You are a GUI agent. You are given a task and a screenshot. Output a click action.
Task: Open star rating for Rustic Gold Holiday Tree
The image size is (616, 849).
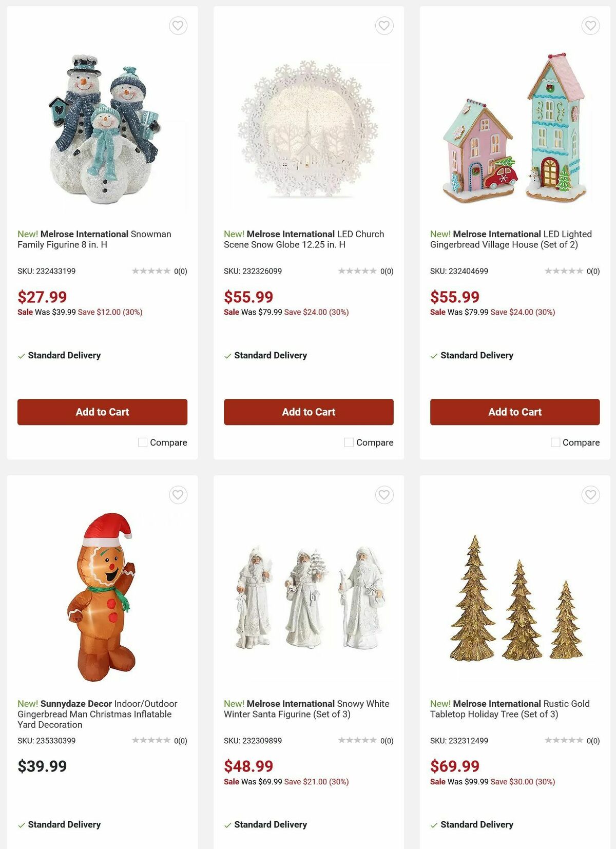coord(564,740)
